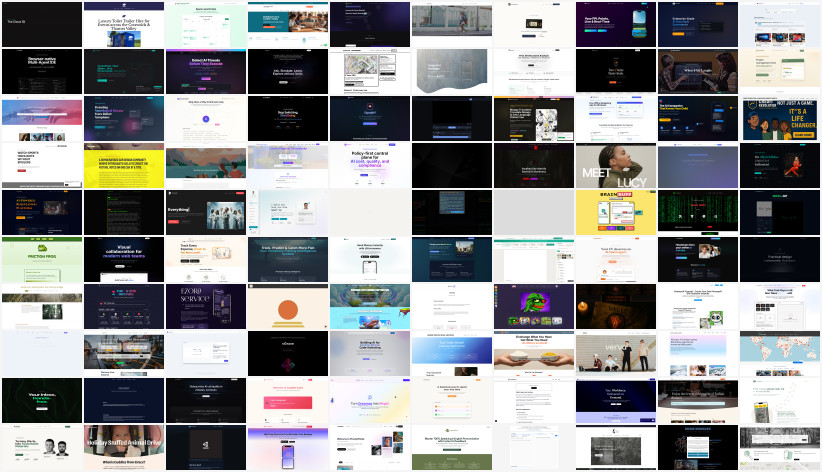This screenshot has height=472, width=822.
Task: Open grey concrete wavy phone thumbnail
Action: point(452,71)
